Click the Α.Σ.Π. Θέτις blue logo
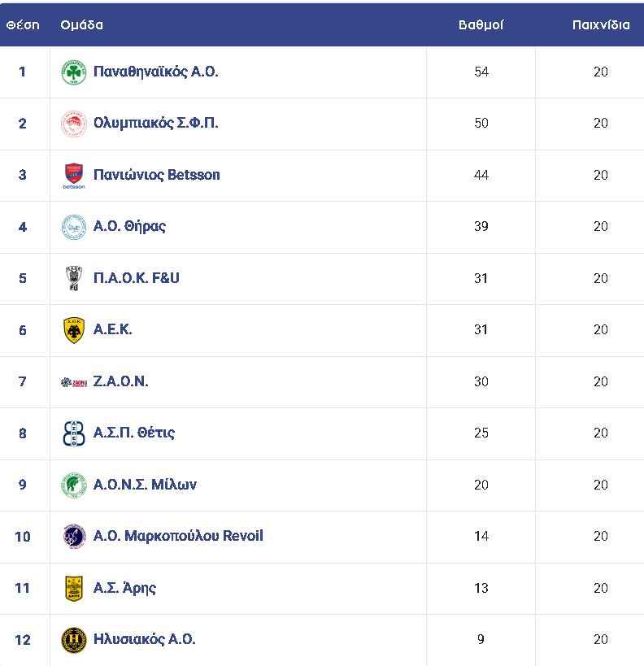 [74, 433]
